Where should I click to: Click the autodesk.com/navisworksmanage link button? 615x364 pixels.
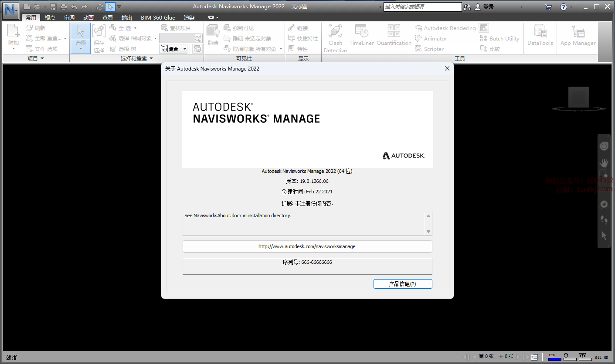click(307, 246)
